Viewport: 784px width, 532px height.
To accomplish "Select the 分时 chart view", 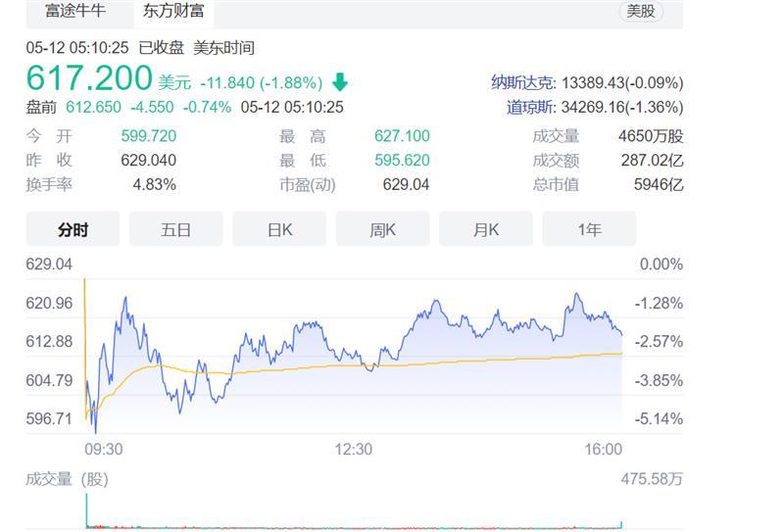I will coord(73,229).
